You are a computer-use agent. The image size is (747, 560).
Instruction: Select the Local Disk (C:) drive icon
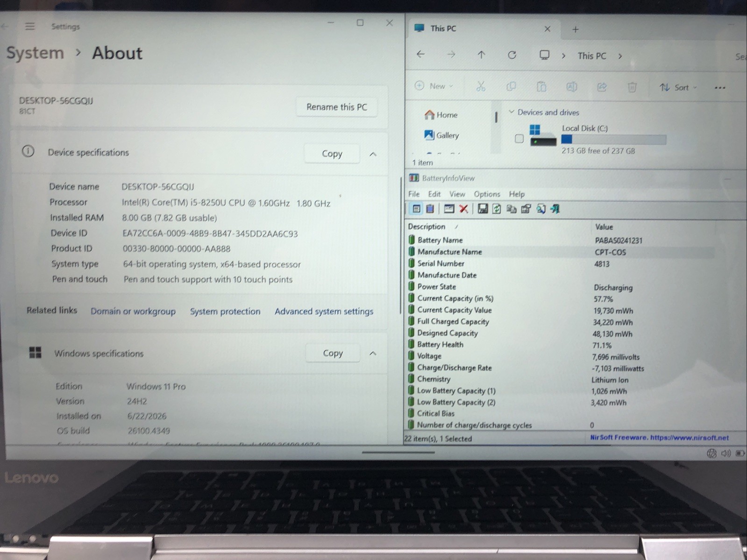(543, 135)
